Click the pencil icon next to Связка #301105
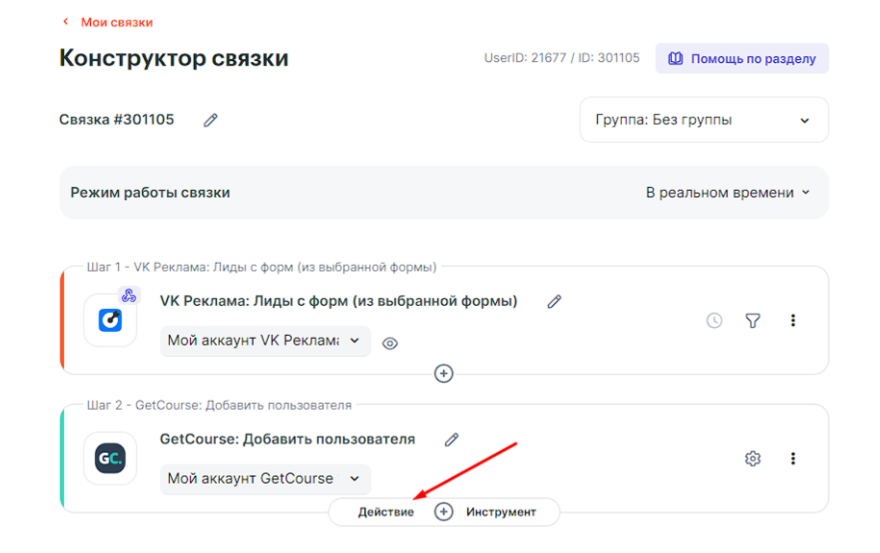 tap(211, 120)
